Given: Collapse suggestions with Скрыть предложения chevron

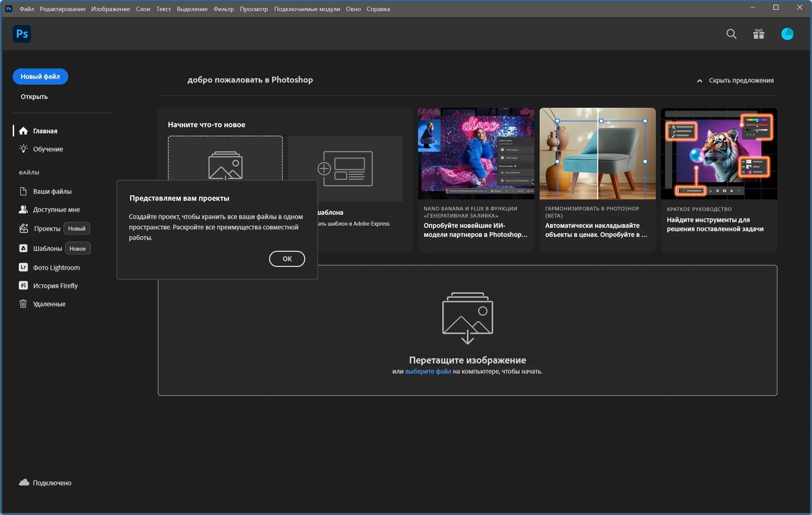Looking at the screenshot, I should click(x=700, y=81).
